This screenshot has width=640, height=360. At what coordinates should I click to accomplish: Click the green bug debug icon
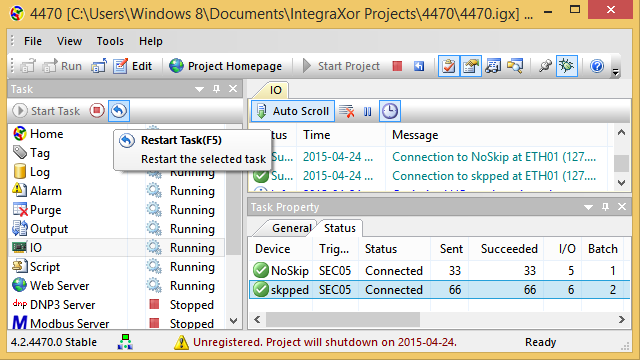(567, 66)
